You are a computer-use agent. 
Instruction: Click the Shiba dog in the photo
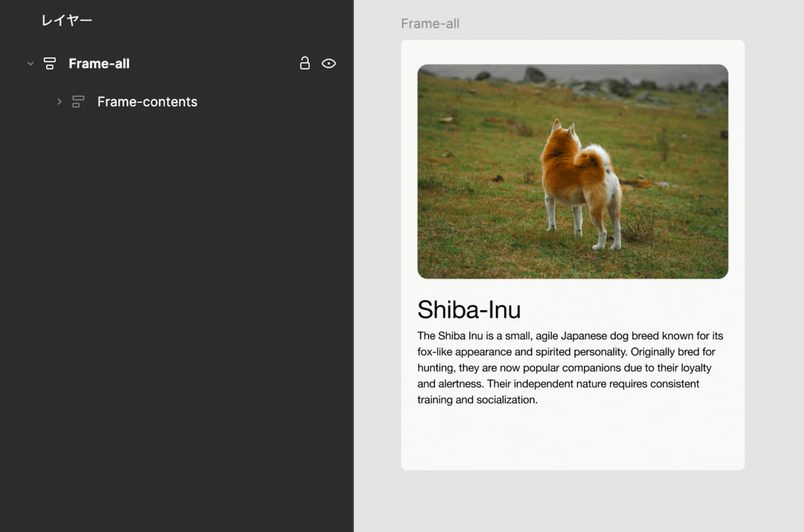click(580, 182)
